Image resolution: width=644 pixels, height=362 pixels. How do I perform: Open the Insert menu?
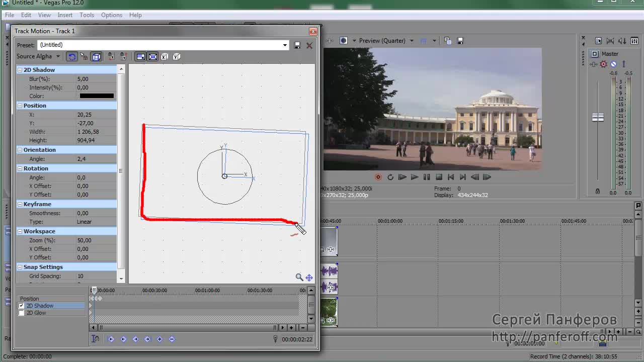coord(65,15)
